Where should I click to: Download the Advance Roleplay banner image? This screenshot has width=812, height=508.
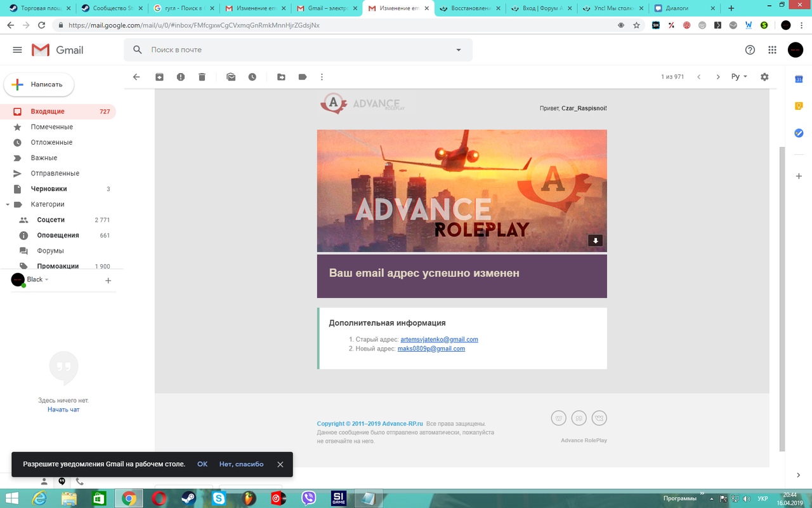pos(595,241)
